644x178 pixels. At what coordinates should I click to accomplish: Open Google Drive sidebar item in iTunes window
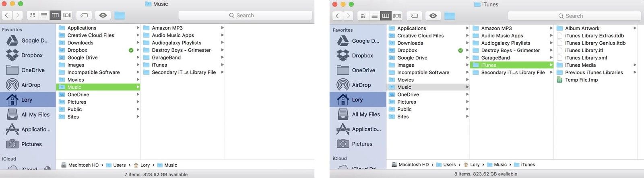358,41
